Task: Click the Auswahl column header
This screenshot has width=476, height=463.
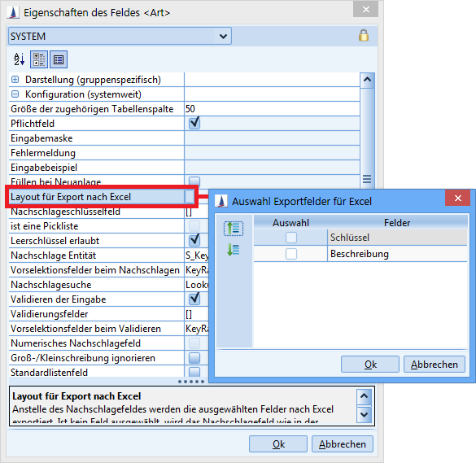Action: tap(290, 222)
